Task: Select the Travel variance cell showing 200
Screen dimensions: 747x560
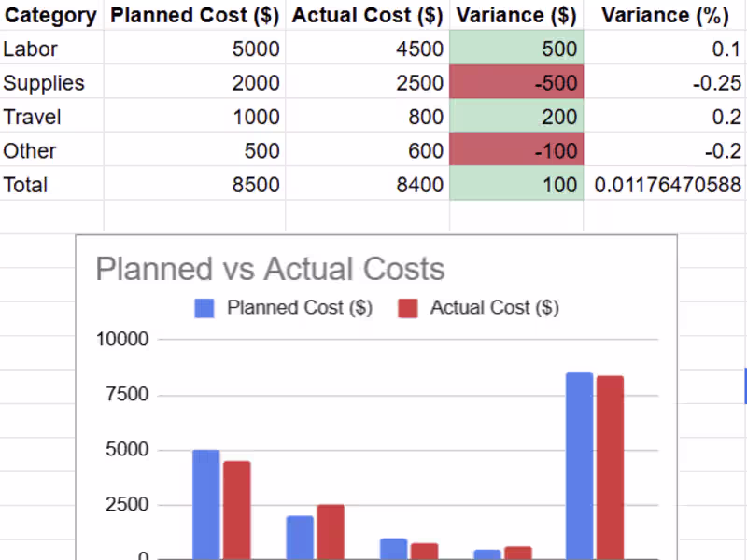Action: tap(516, 117)
